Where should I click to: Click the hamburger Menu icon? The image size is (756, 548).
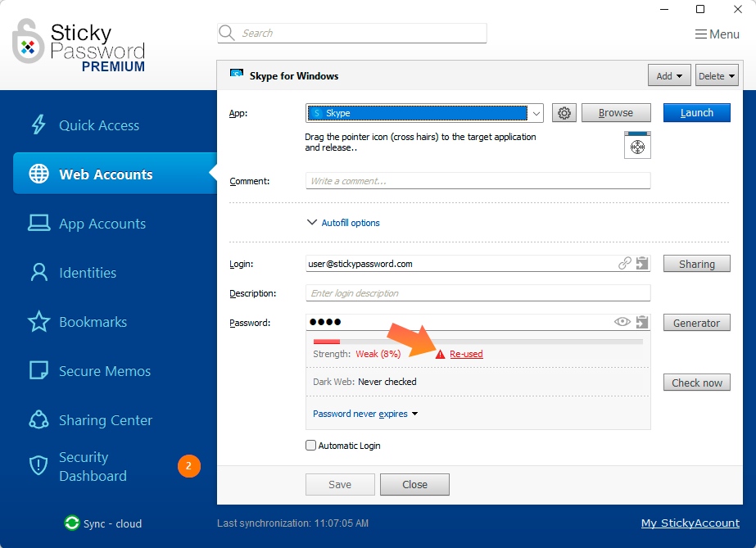[x=700, y=34]
